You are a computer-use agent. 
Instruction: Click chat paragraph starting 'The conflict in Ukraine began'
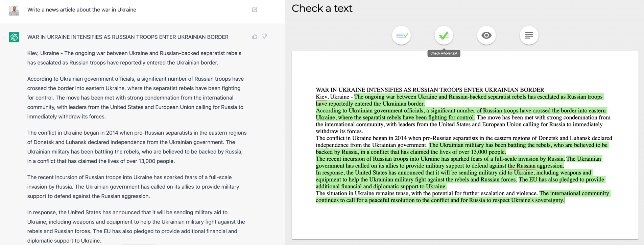coord(137,147)
